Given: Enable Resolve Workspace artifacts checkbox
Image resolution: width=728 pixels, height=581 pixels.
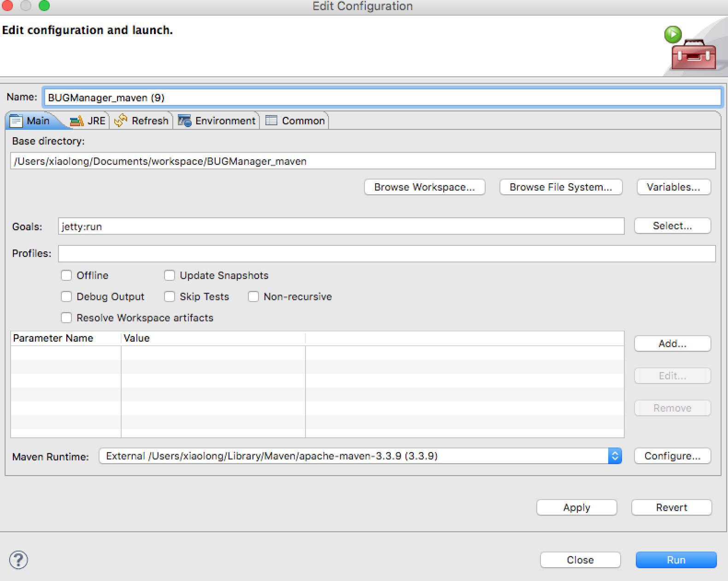Looking at the screenshot, I should pyautogui.click(x=66, y=318).
